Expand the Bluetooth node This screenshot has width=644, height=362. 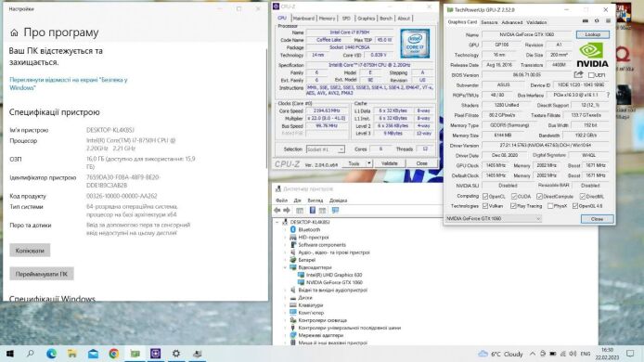point(285,229)
